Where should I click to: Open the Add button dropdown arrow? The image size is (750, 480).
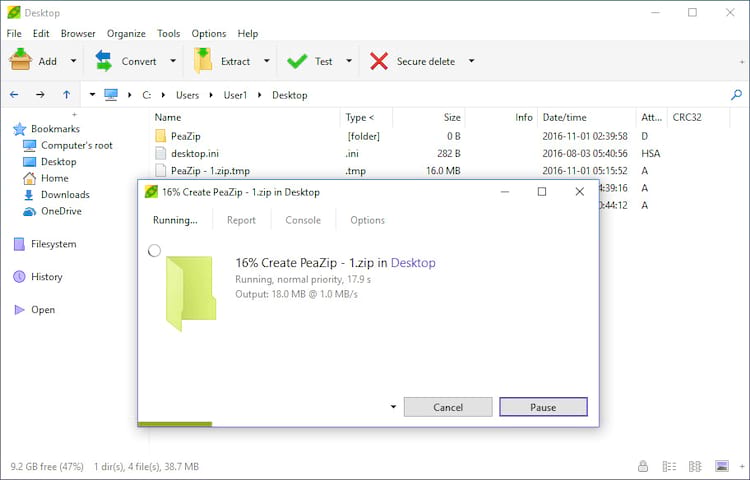(x=73, y=61)
